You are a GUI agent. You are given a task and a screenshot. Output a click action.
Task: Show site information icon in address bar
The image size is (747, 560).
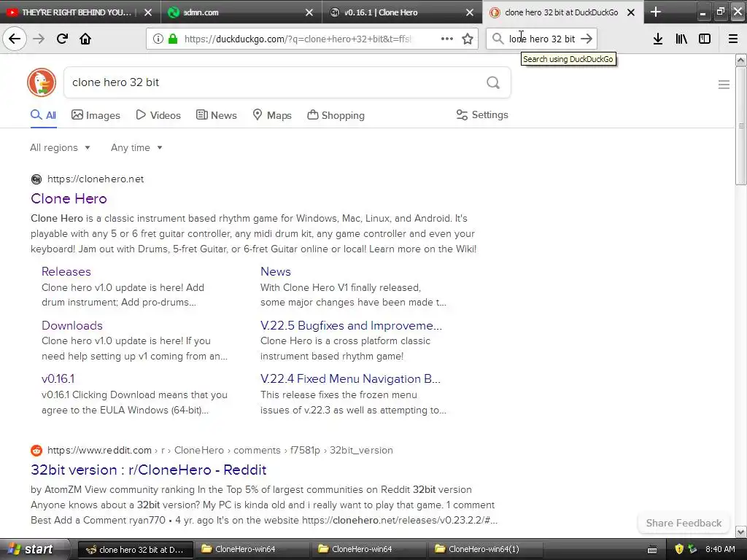click(x=158, y=39)
